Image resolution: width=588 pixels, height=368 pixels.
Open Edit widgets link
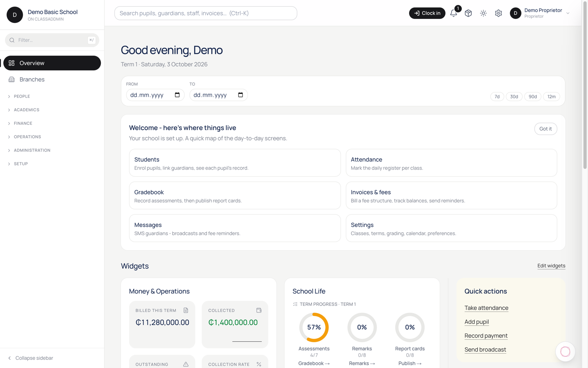pyautogui.click(x=551, y=266)
